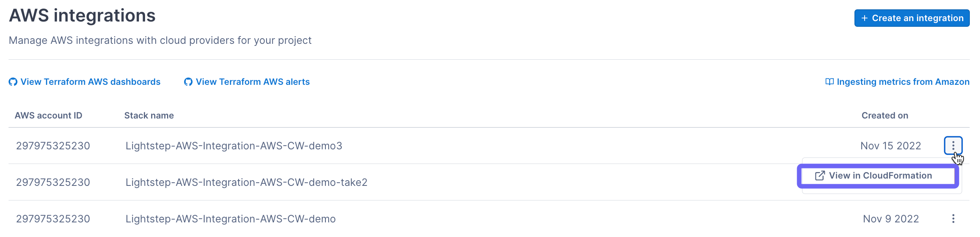980x237 pixels.
Task: Open View Terraform AWS dashboards
Action: [90, 82]
